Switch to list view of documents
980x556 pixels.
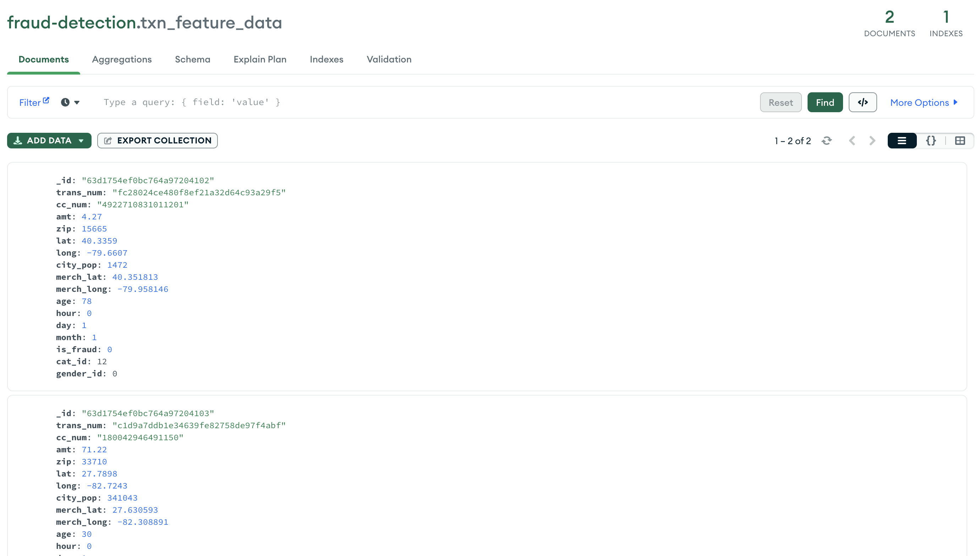click(902, 141)
